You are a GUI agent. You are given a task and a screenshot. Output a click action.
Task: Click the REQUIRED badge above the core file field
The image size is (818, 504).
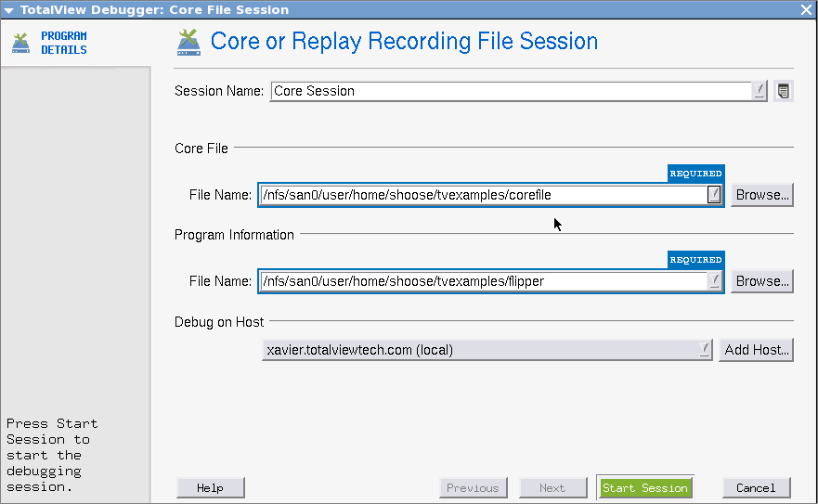695,174
